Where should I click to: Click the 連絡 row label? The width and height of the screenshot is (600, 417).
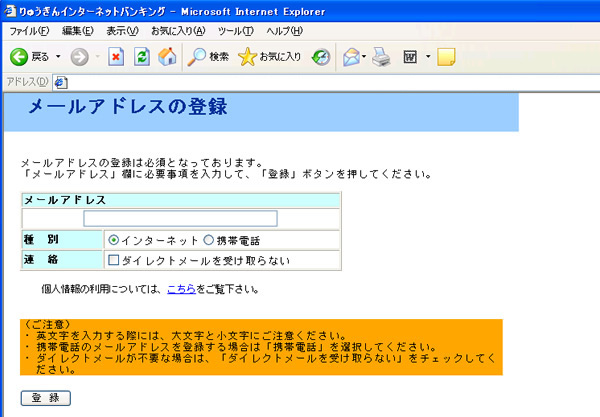(41, 260)
